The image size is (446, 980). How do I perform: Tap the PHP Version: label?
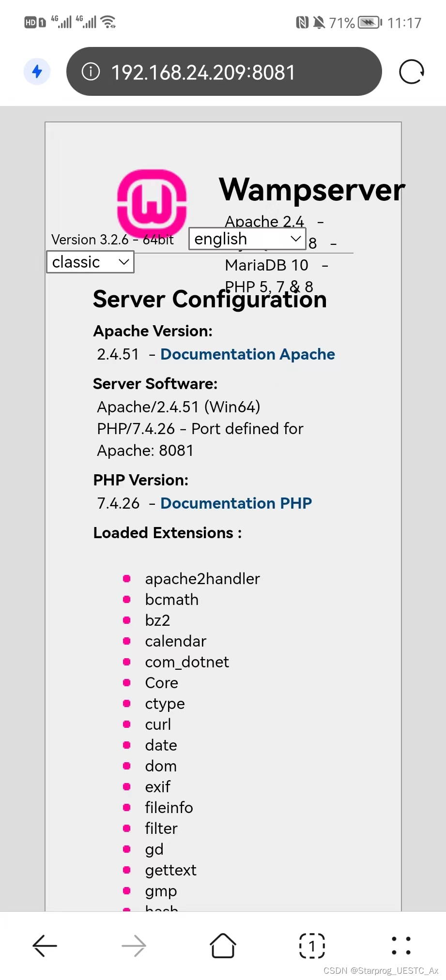click(140, 480)
